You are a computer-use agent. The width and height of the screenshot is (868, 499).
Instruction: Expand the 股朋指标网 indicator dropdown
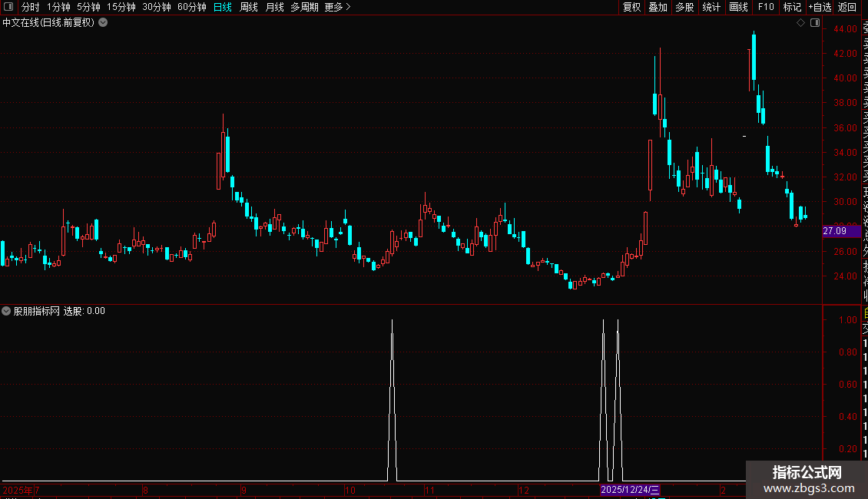click(6, 311)
